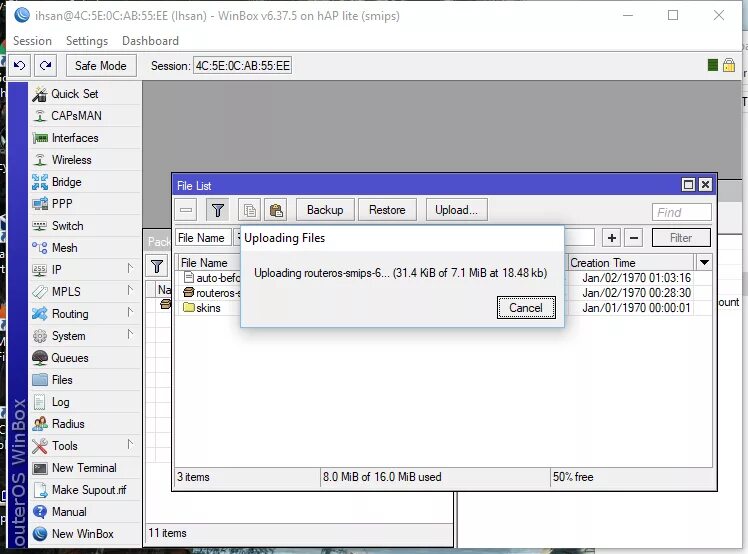The image size is (748, 554).
Task: Click the Filter button
Action: (x=681, y=238)
